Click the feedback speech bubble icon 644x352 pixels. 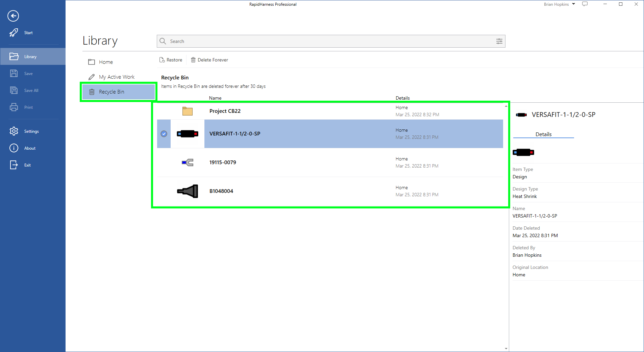click(x=585, y=4)
